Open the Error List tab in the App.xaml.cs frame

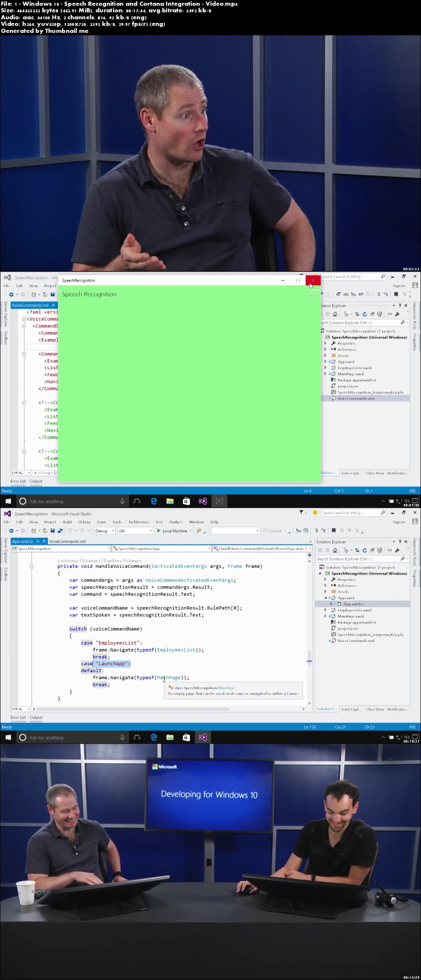pyautogui.click(x=18, y=717)
